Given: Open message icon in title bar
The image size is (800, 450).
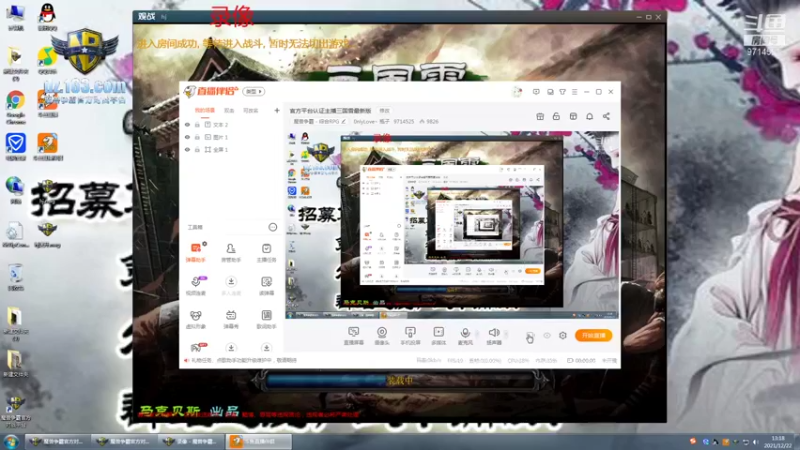Looking at the screenshot, I should [x=536, y=92].
